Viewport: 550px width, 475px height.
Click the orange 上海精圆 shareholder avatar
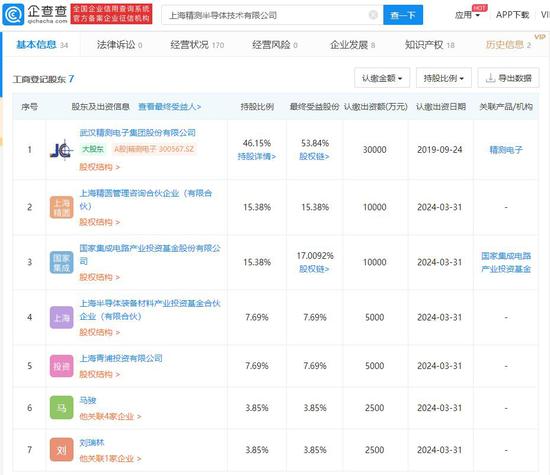tap(62, 207)
